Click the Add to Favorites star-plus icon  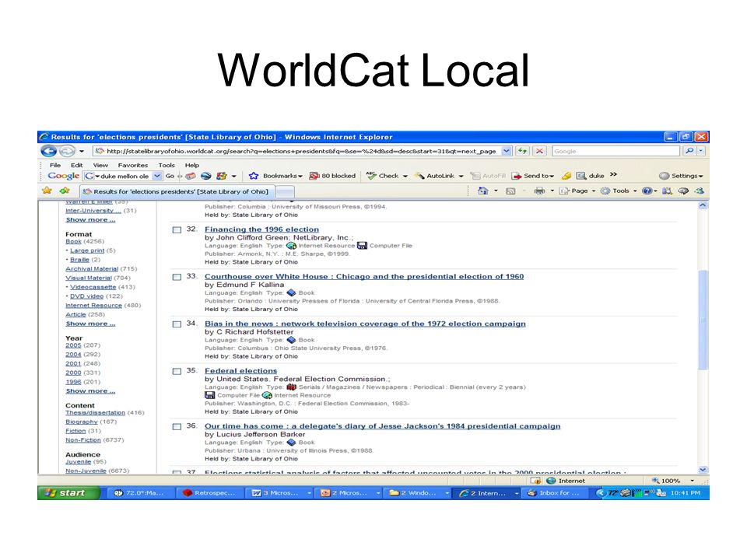pyautogui.click(x=65, y=191)
